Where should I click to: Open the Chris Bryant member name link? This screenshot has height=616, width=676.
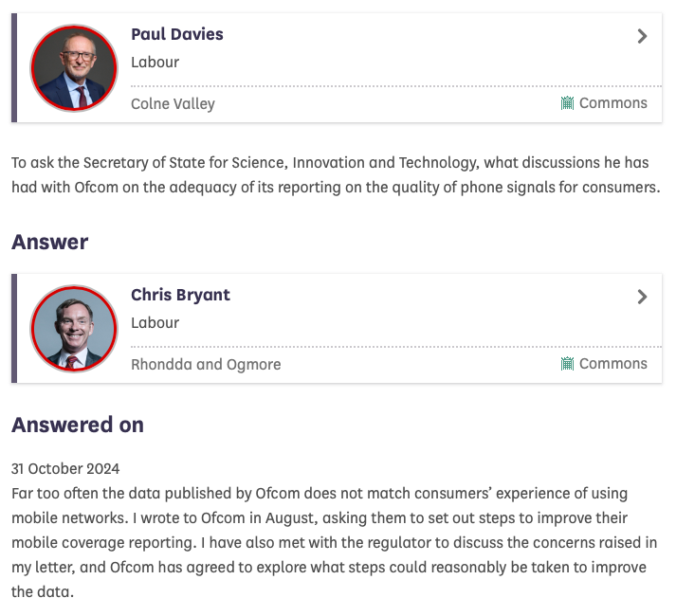pyautogui.click(x=180, y=295)
